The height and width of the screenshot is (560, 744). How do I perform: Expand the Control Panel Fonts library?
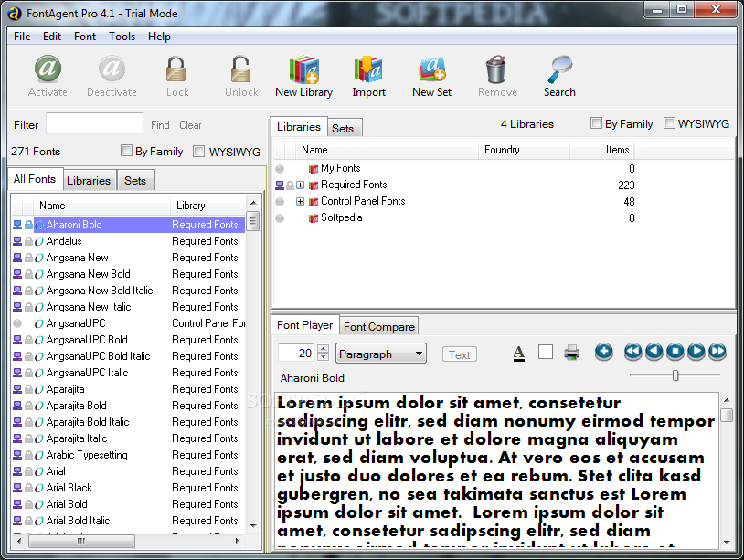301,202
